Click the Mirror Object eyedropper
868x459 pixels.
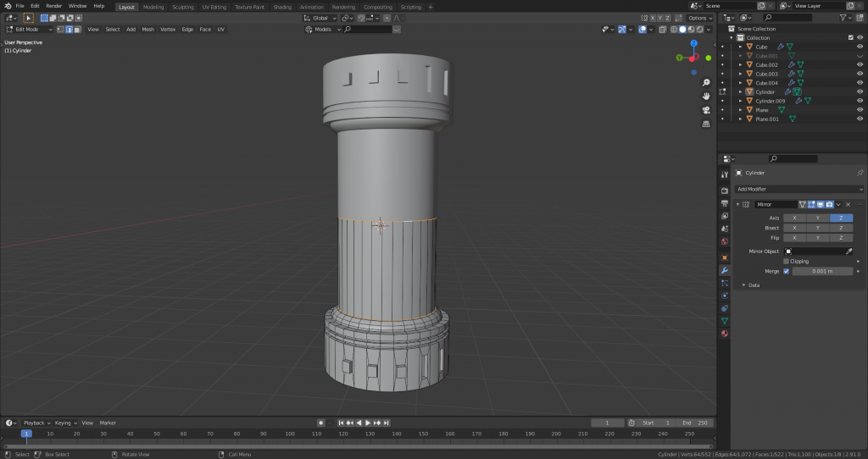pyautogui.click(x=849, y=251)
